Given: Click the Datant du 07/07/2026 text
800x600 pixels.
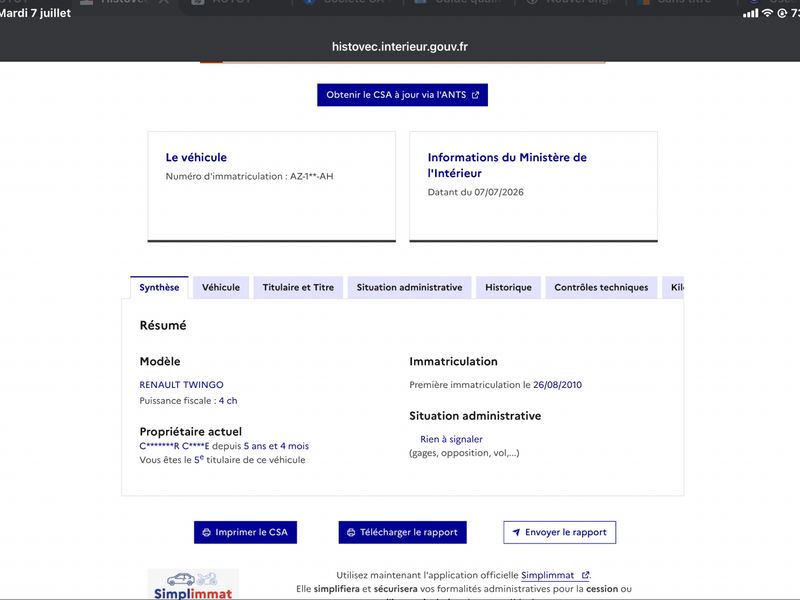Looking at the screenshot, I should 476,192.
